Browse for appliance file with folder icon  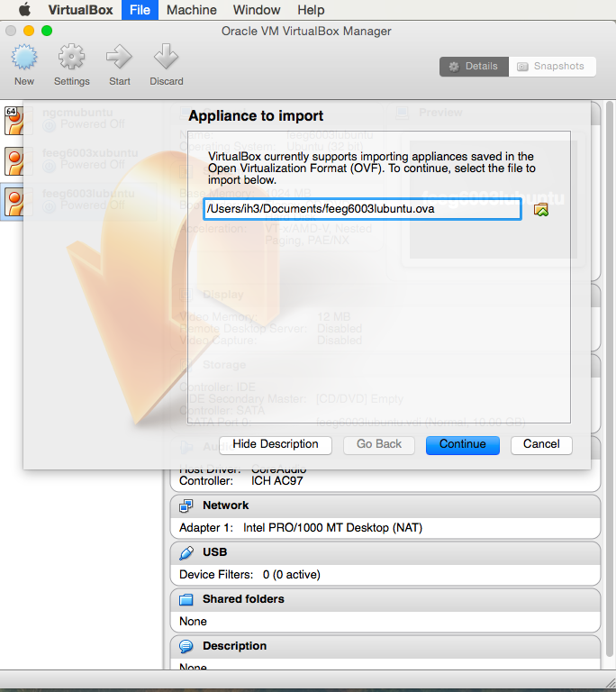click(541, 210)
